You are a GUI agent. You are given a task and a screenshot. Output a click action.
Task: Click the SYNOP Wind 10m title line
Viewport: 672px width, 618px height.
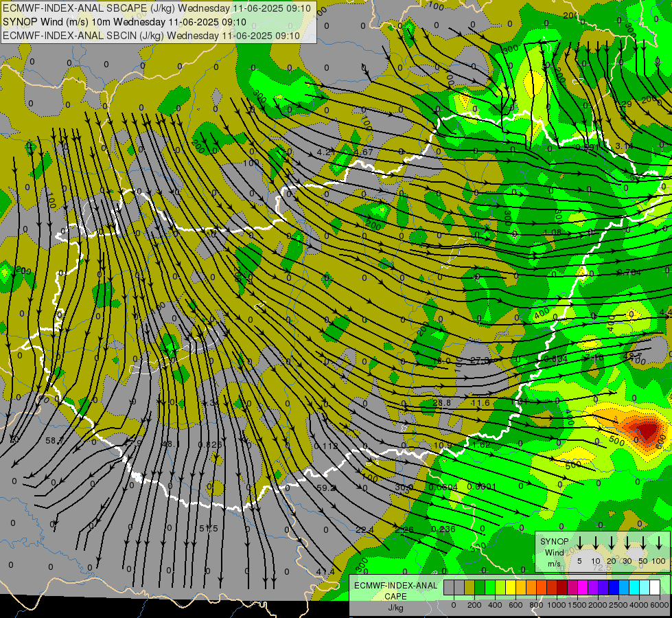(x=124, y=22)
